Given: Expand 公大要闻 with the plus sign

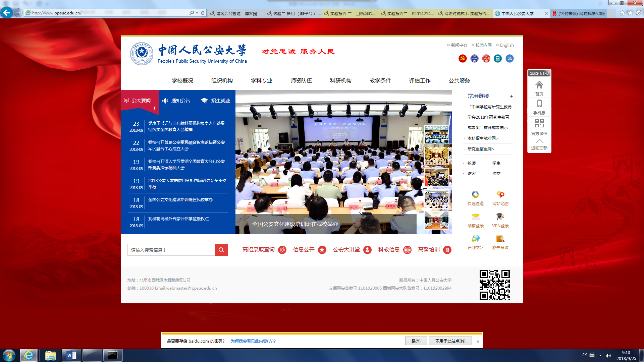Looking at the screenshot, I should [x=154, y=108].
